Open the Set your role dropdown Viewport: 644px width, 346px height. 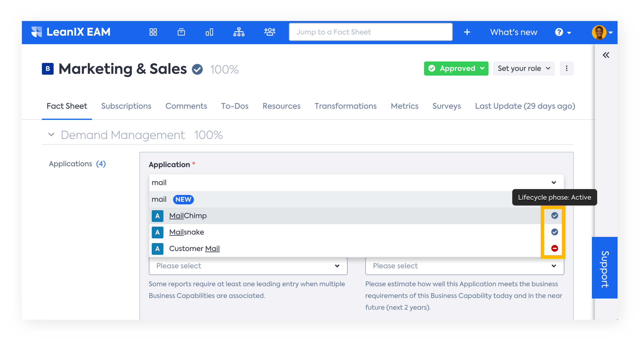[524, 68]
